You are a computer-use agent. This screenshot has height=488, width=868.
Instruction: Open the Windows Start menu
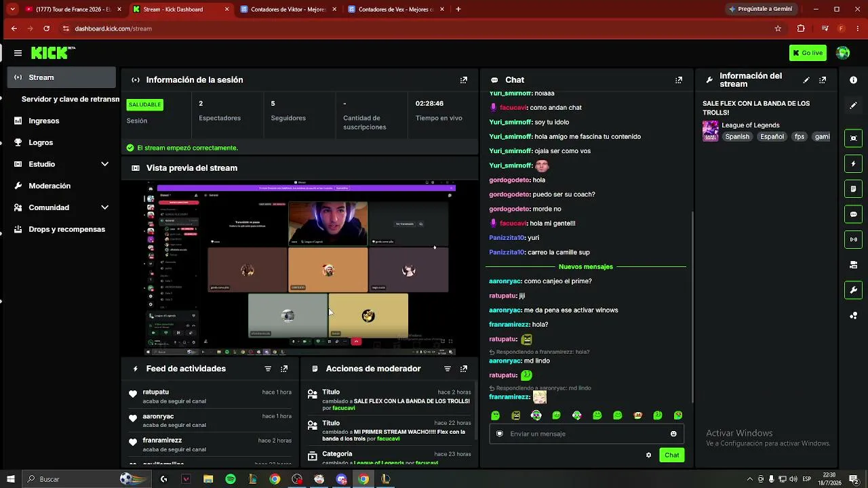10,479
